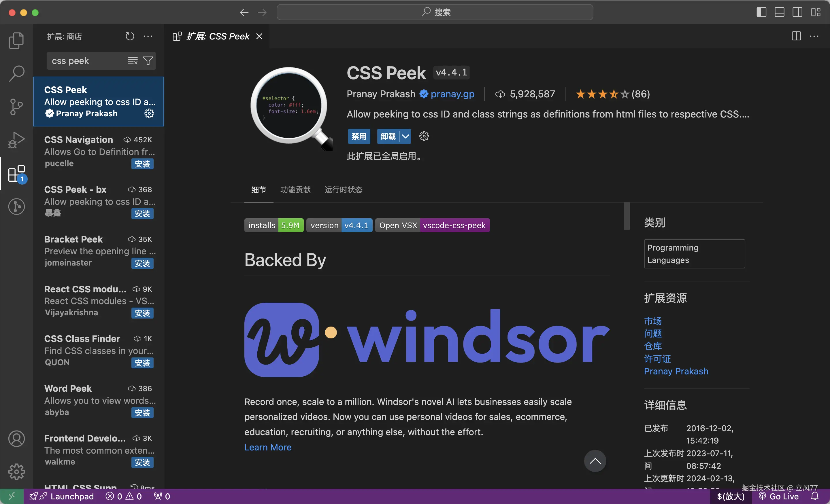
Task: Install the CSS Class Finder extension
Action: tap(142, 363)
